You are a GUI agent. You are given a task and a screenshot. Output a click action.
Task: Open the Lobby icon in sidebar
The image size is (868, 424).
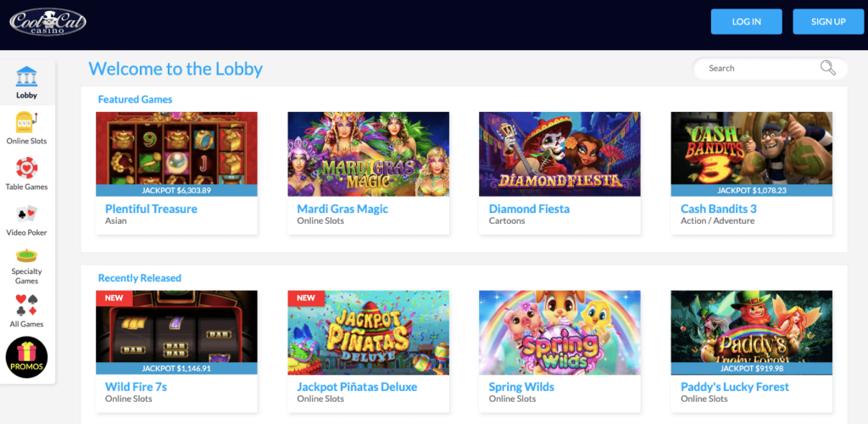coord(26,76)
